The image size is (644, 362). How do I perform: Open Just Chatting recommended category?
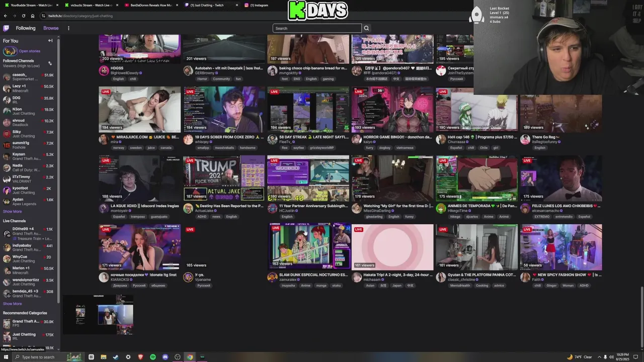(x=29, y=336)
